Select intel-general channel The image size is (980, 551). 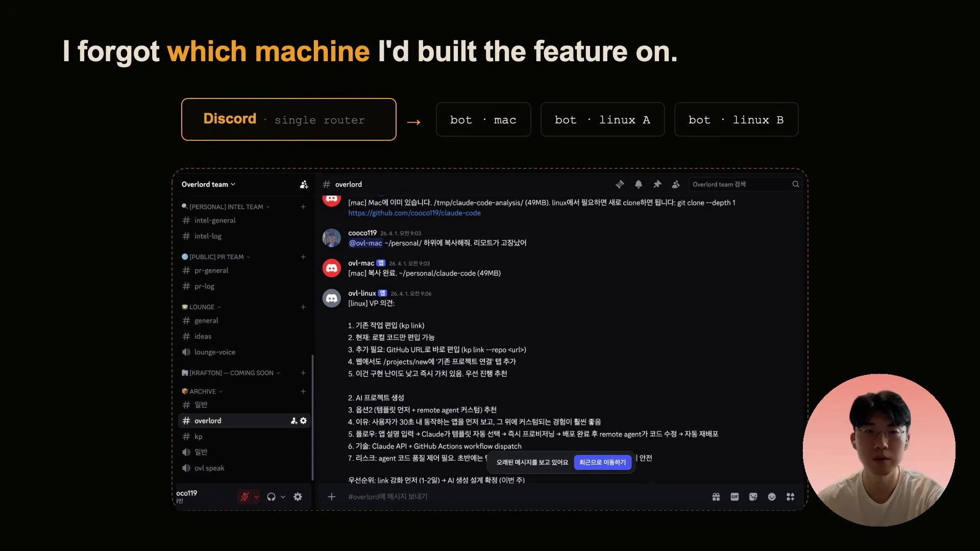pos(244,220)
